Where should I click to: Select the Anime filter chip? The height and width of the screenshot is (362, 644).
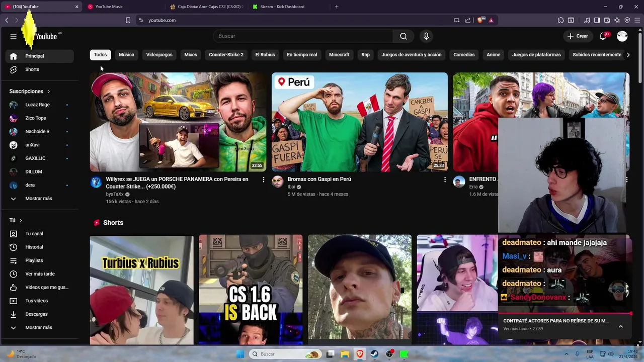click(x=493, y=55)
